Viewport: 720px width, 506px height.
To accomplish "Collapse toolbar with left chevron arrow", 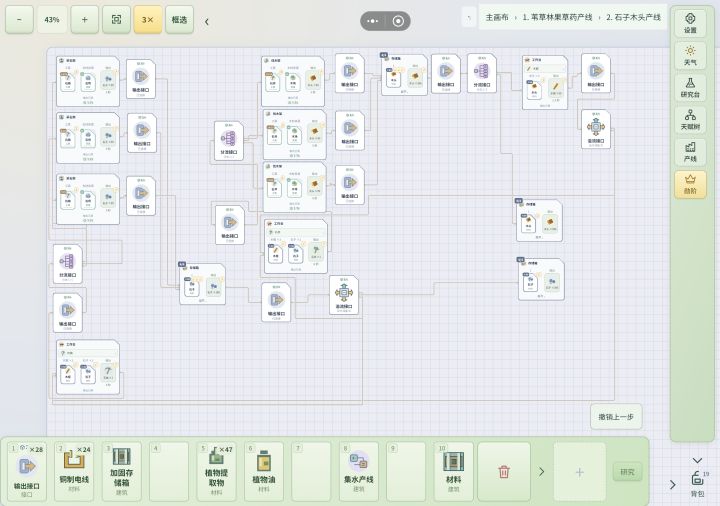I will pyautogui.click(x=207, y=22).
